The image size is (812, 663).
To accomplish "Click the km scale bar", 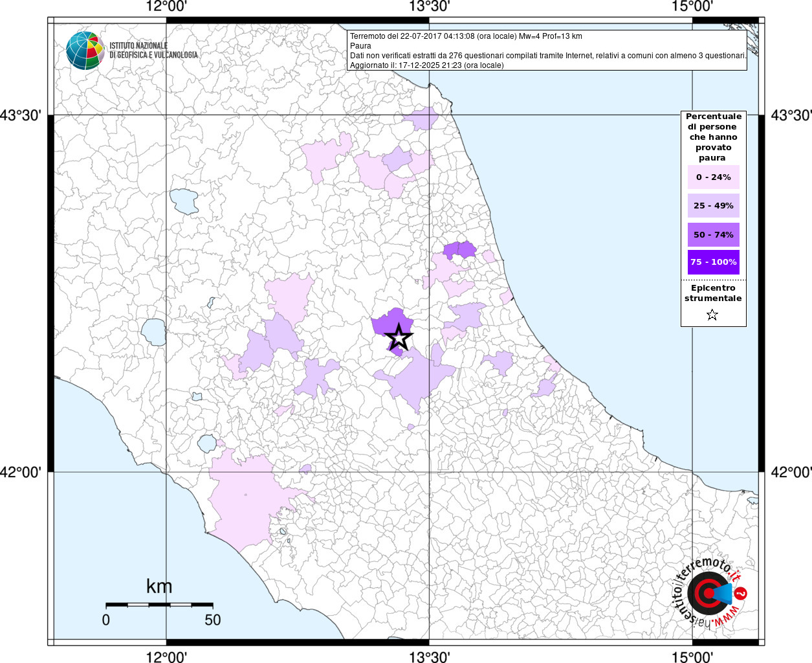I will 159,605.
